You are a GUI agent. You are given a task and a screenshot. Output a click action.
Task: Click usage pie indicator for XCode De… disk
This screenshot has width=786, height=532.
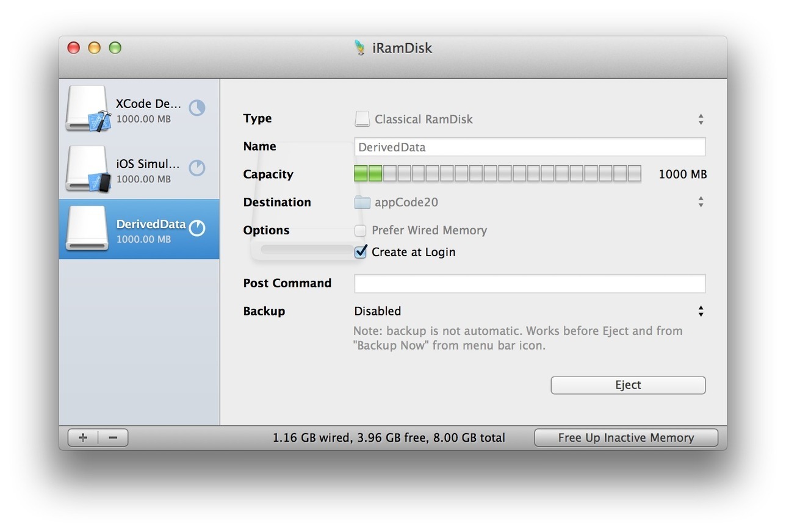point(196,108)
